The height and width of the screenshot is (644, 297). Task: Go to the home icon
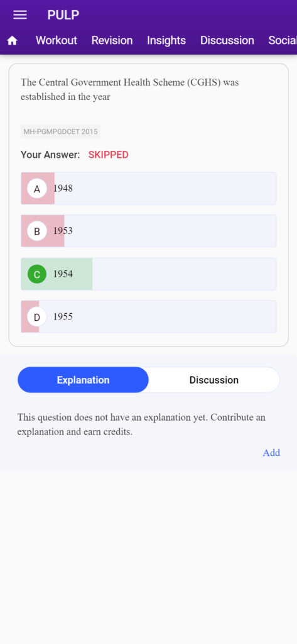pyautogui.click(x=13, y=40)
